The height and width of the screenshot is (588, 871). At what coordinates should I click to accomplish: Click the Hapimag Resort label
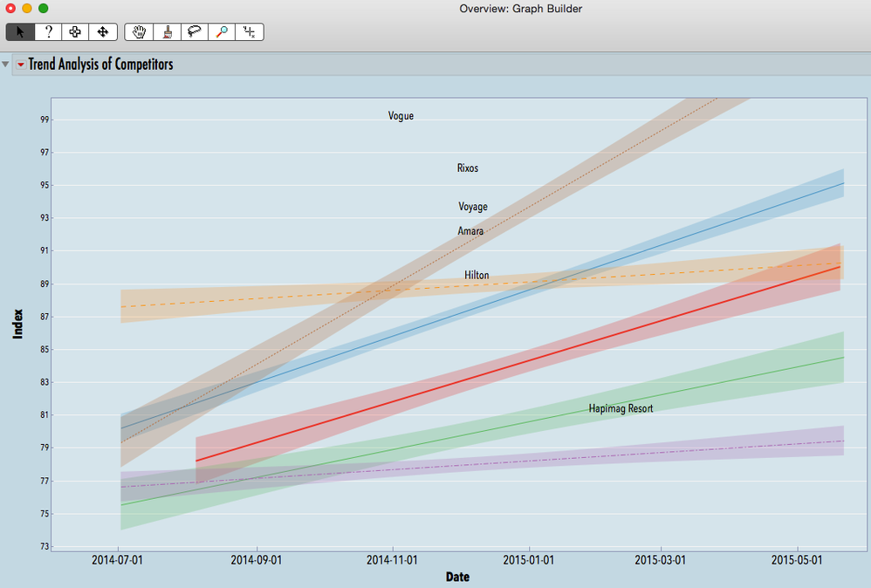(621, 408)
